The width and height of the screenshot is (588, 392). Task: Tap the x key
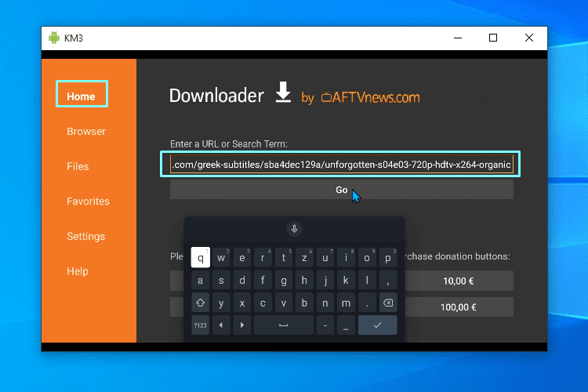(242, 303)
